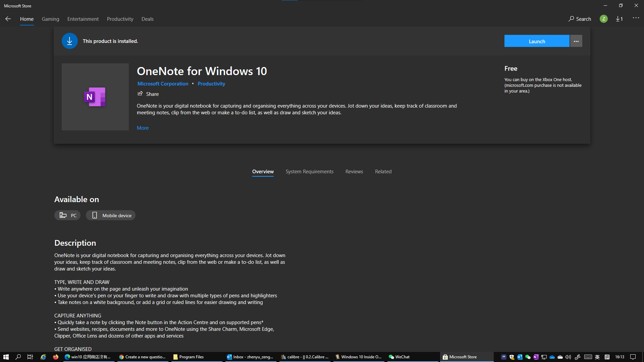Click the first purple quotes tray icon
Viewport: 644px width, 362px height.
pos(504,357)
